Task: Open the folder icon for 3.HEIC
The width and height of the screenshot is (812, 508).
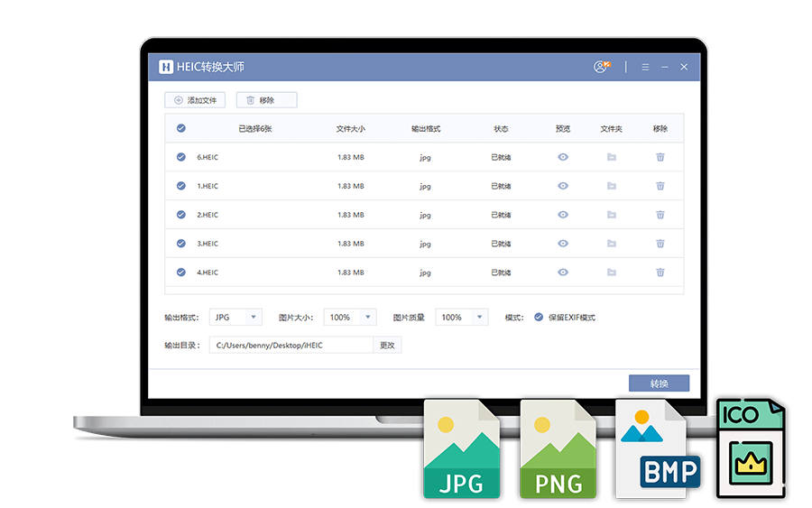Action: [611, 244]
